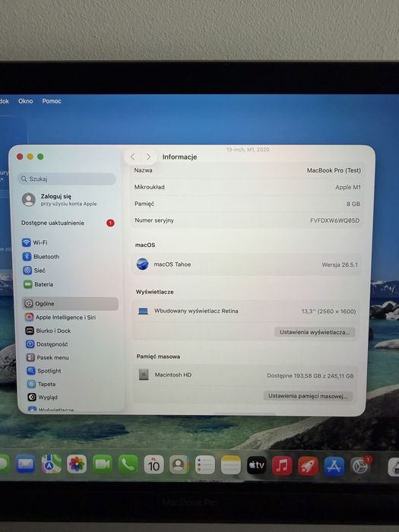Click the 8 GB memory value
This screenshot has height=532, width=399.
point(353,204)
